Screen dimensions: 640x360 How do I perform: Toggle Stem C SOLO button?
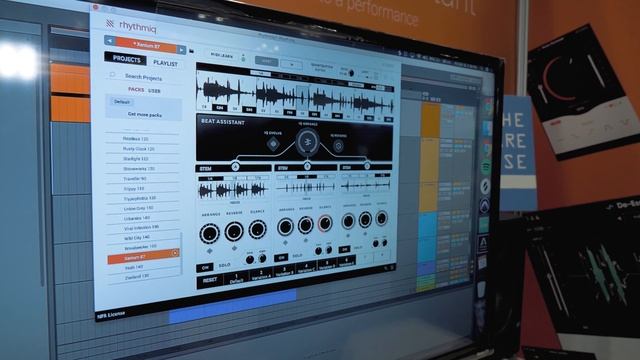point(358,247)
